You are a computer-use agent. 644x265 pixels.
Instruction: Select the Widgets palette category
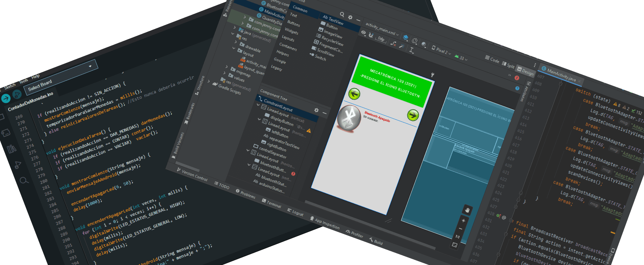[291, 31]
